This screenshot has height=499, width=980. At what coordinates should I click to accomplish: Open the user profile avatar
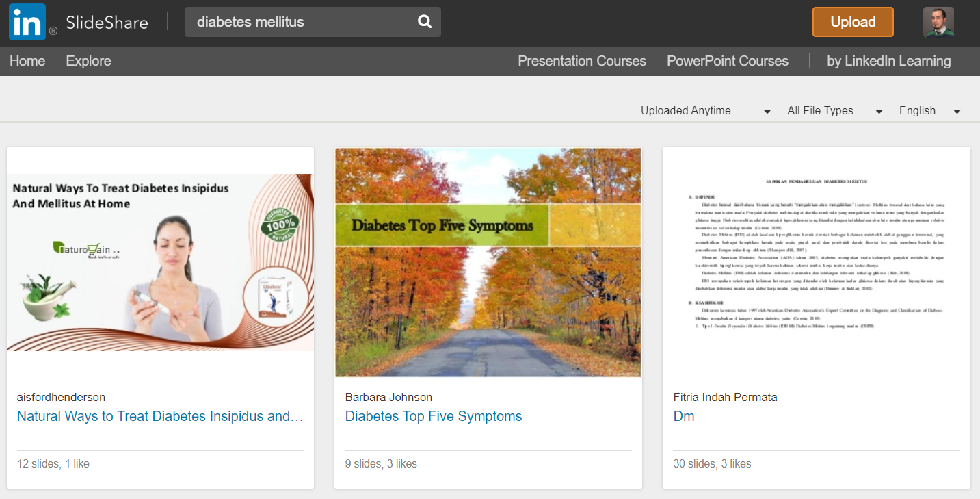pyautogui.click(x=938, y=22)
